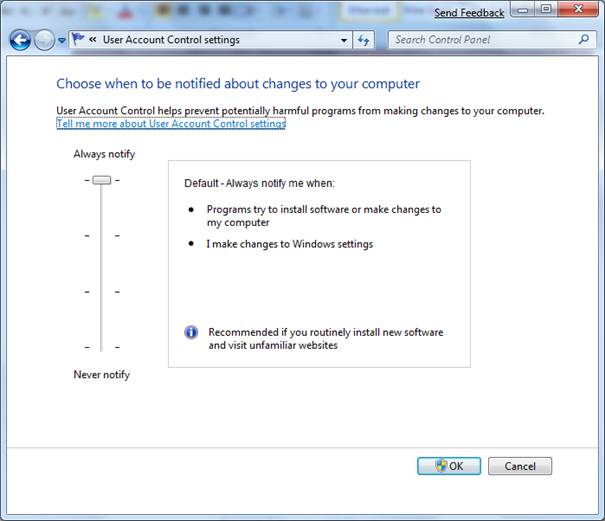The height and width of the screenshot is (521, 605).
Task: Click the search magnifier icon
Action: pyautogui.click(x=584, y=39)
